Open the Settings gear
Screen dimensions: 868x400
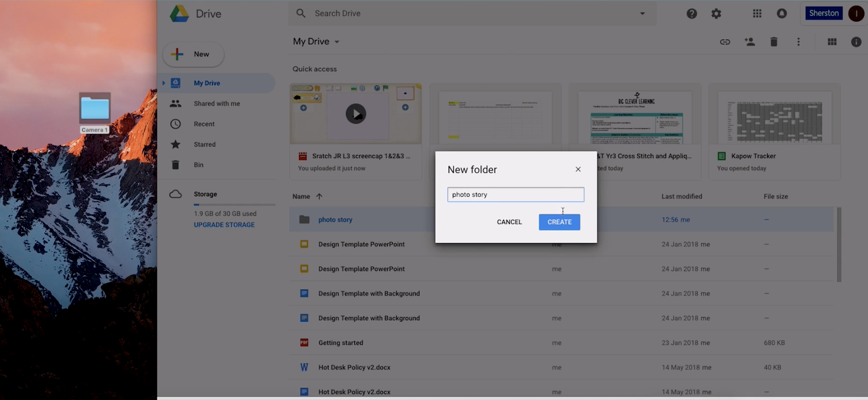[716, 14]
